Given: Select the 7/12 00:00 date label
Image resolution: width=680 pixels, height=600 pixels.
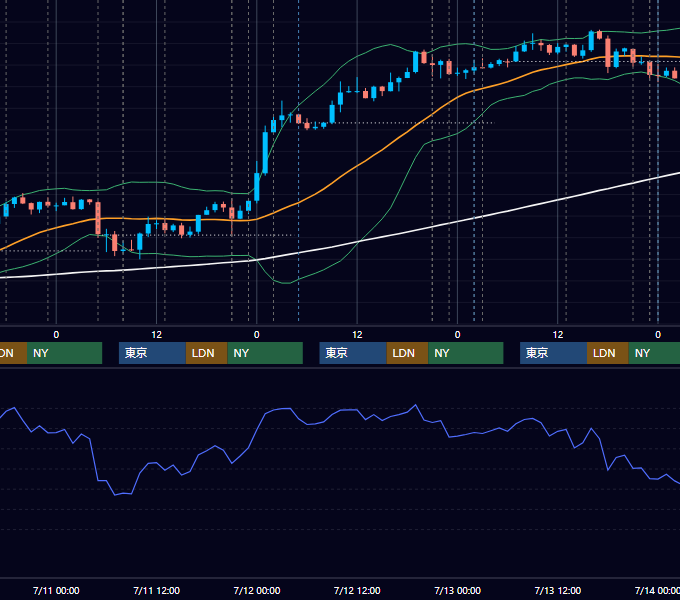Looking at the screenshot, I should click(257, 590).
